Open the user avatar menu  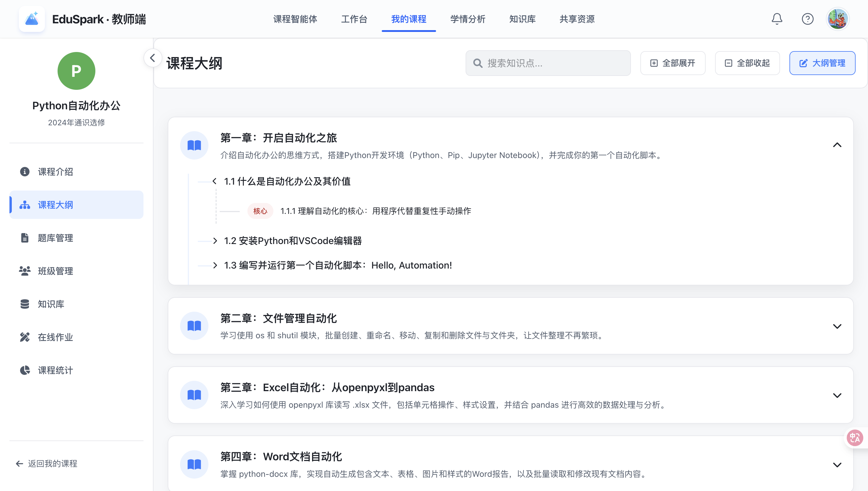pyautogui.click(x=837, y=19)
